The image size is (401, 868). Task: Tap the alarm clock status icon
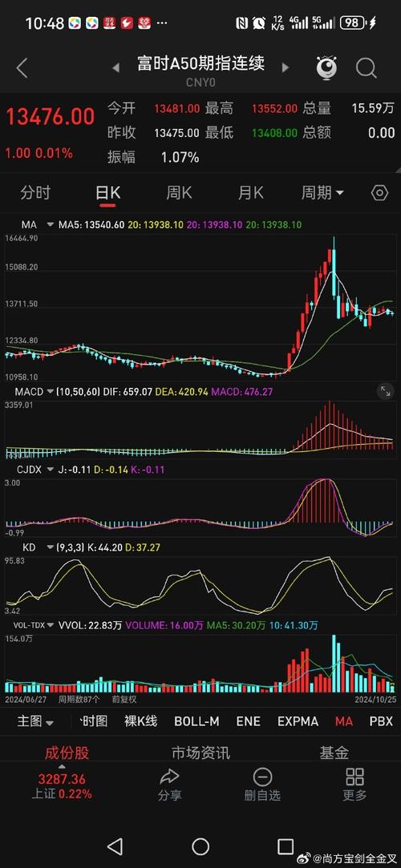coord(259,22)
